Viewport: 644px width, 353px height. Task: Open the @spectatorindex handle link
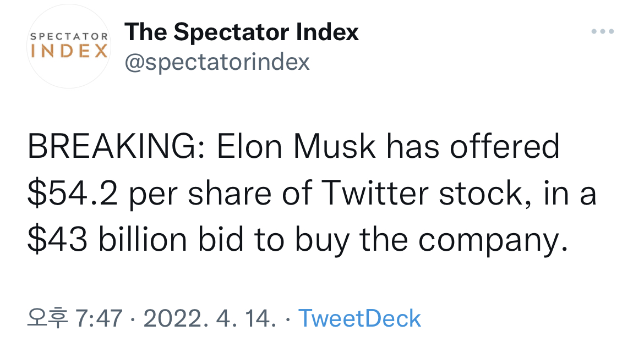[217, 62]
